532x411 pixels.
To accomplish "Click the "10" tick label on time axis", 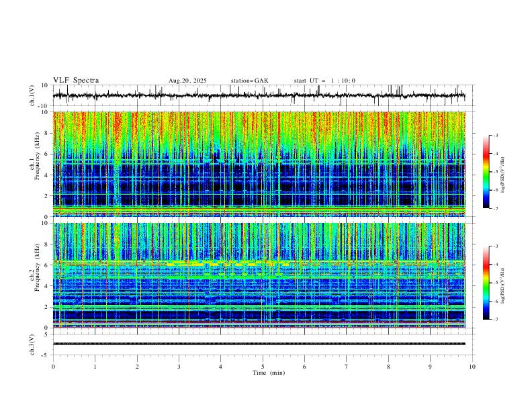I will point(472,367).
